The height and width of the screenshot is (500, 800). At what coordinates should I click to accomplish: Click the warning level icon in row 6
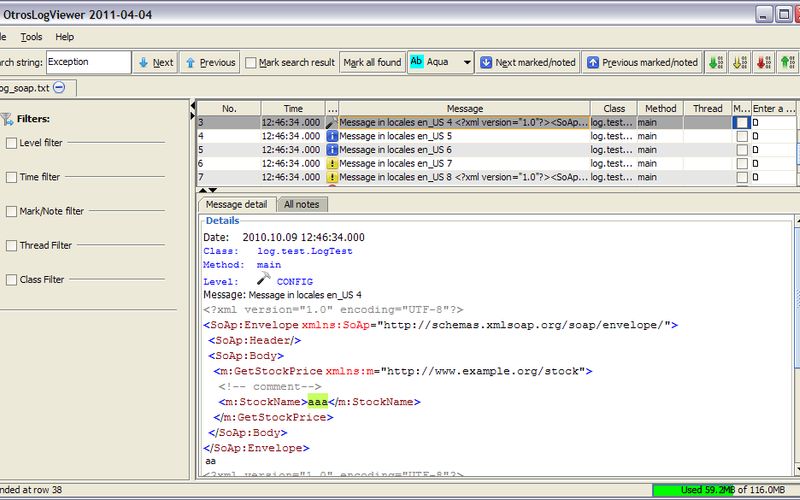[332, 163]
